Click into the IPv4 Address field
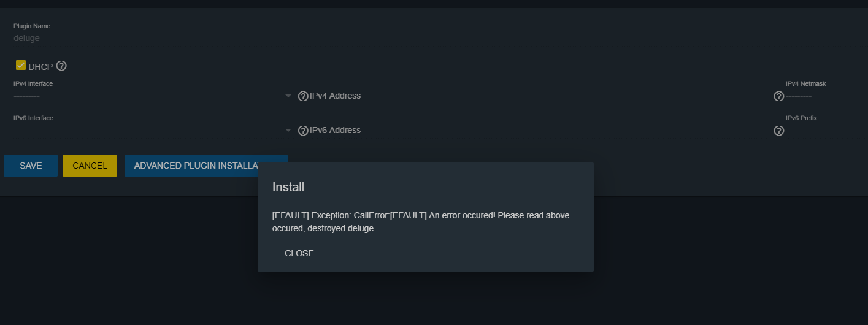The width and height of the screenshot is (868, 325). tap(540, 96)
